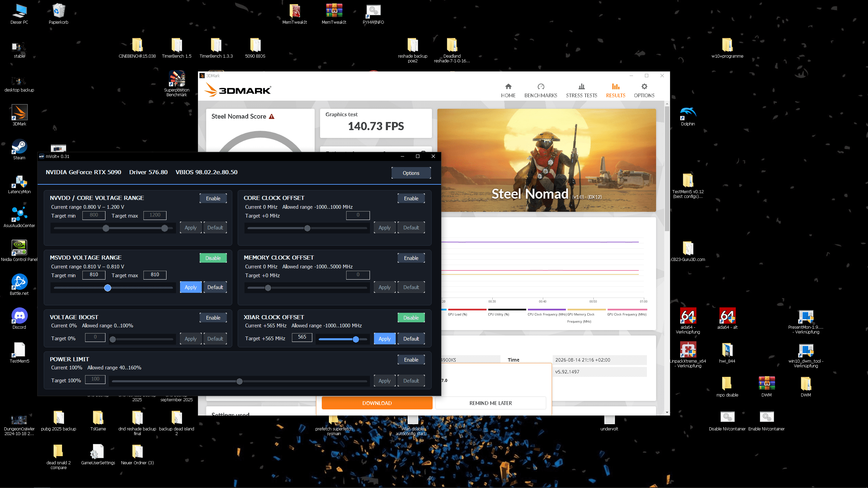Open the Superposition Benchmark shortcut
This screenshot has width=868, height=488.
177,84
